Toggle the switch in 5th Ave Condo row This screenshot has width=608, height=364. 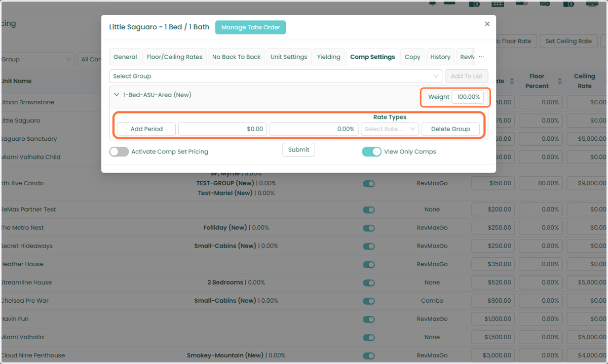coord(369,184)
